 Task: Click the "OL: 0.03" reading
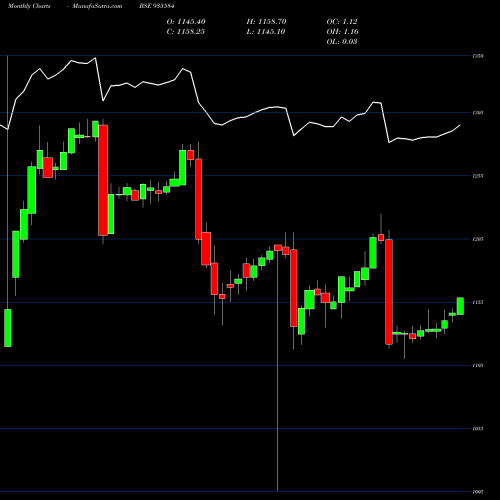coord(342,42)
